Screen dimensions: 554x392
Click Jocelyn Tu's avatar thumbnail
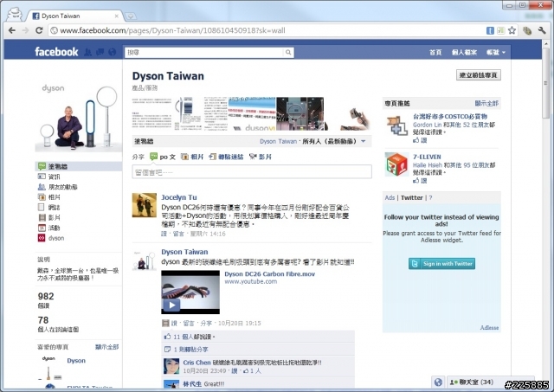point(145,205)
